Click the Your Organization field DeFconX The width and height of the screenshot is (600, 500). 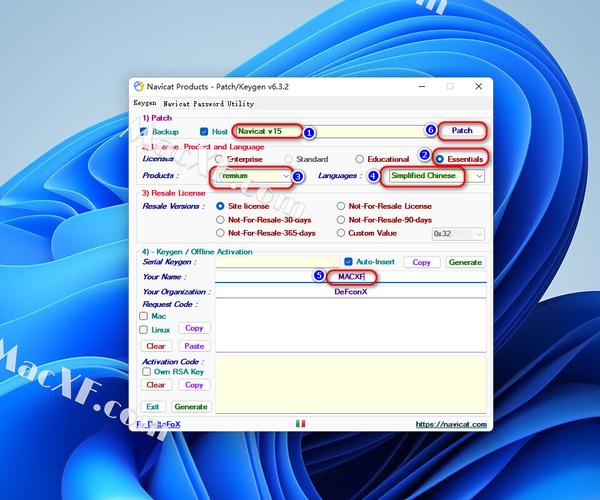[351, 292]
